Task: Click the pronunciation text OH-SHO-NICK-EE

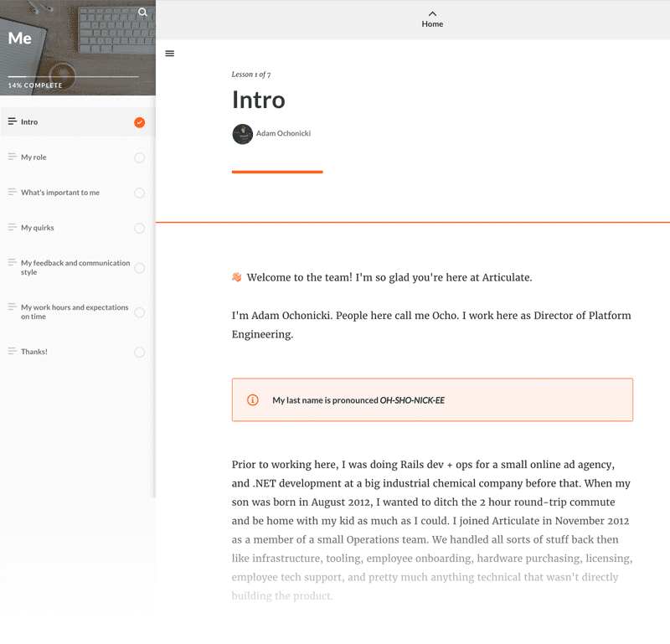Action: coord(412,400)
